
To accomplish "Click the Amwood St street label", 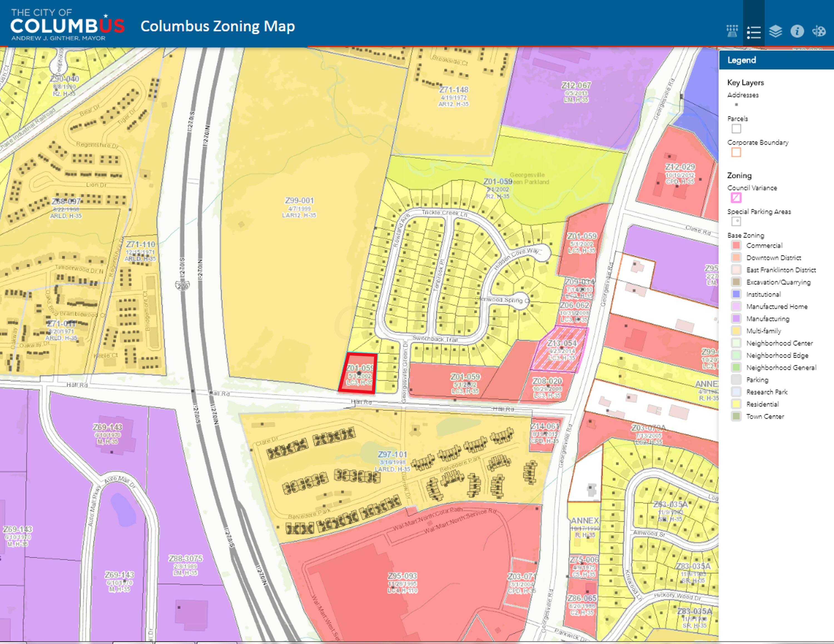I will point(649,533).
